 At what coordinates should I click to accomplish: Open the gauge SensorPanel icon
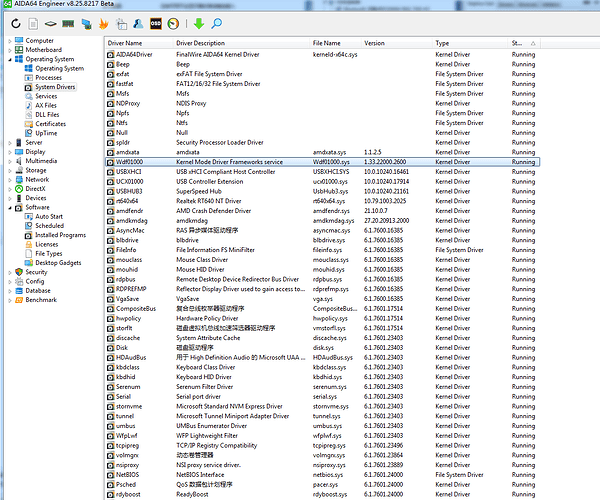(x=173, y=24)
